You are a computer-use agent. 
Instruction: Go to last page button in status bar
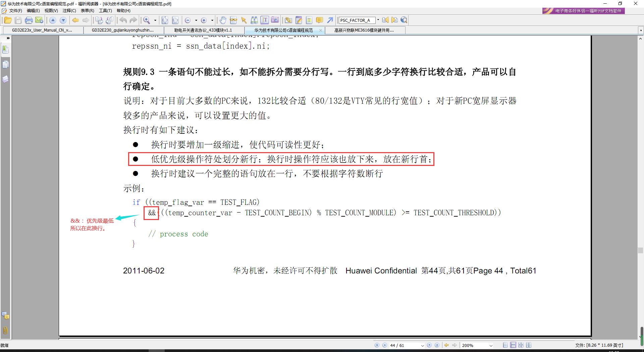tap(437, 345)
